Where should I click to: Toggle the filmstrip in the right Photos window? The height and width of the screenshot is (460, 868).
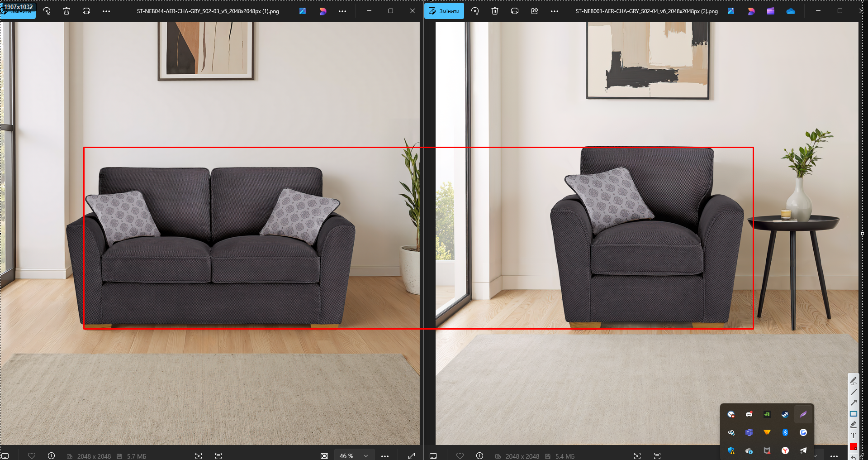click(x=433, y=456)
